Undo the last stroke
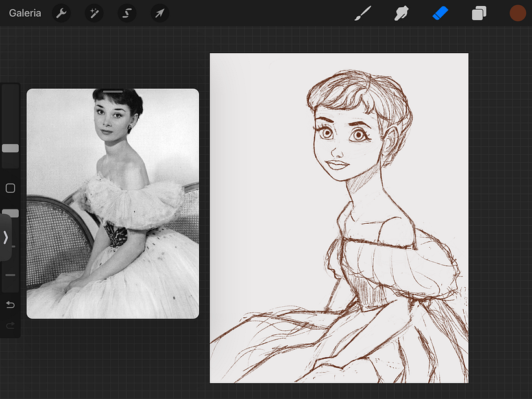This screenshot has width=532, height=399. 10,305
